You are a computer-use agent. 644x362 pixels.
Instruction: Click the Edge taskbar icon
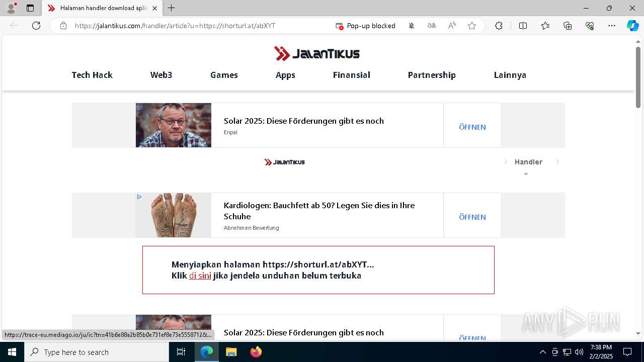tap(207, 352)
